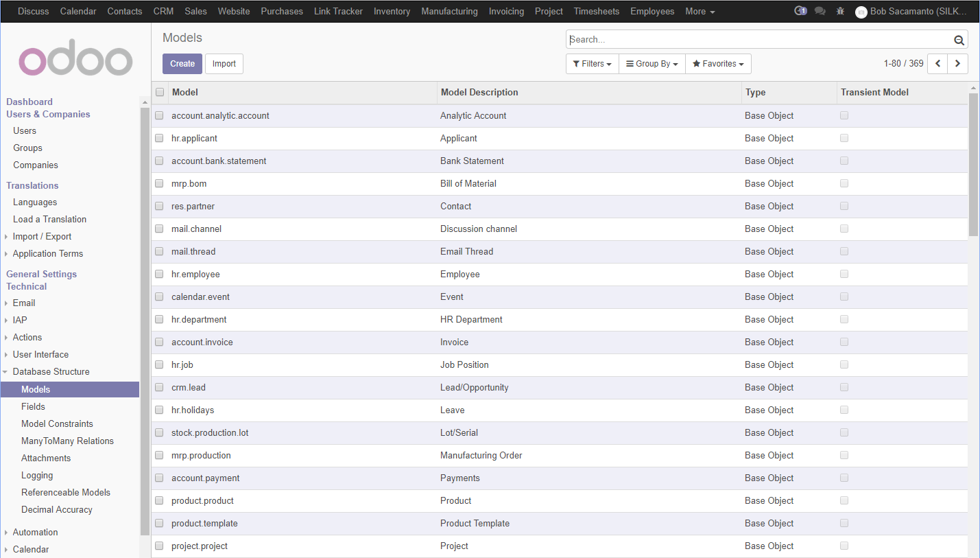
Task: Open Model Constraints in the sidebar
Action: pos(57,423)
